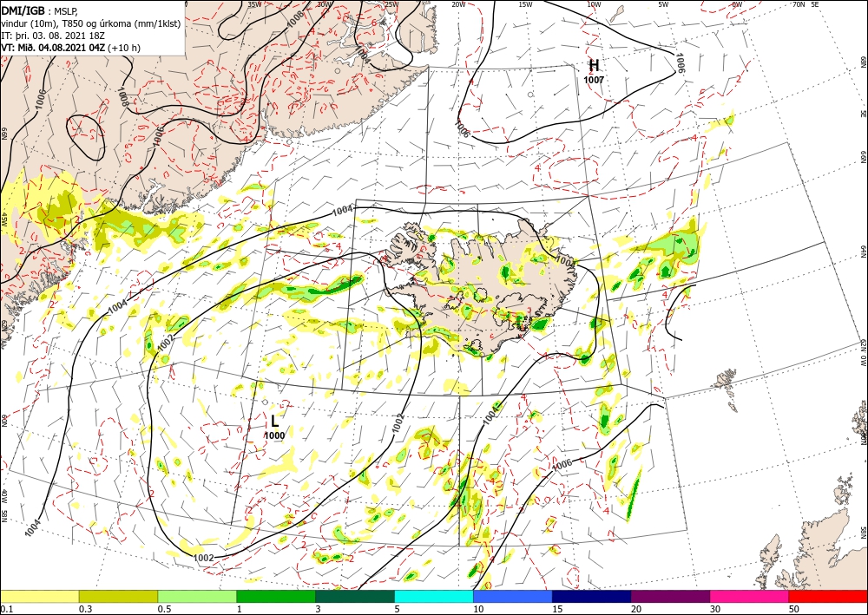Click the olive 0.3 legend color segment
Screen dimensions: 868x615
(118, 596)
